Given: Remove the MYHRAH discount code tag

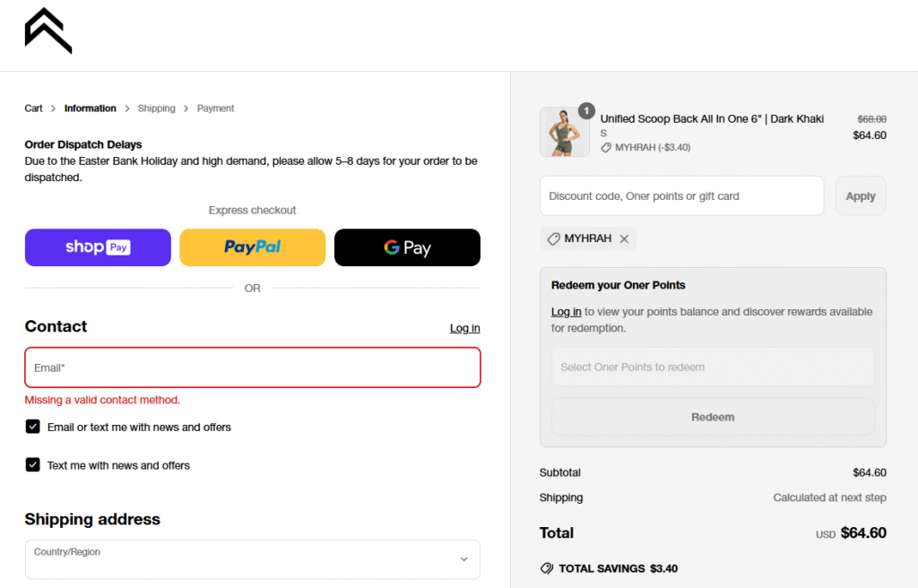Looking at the screenshot, I should [624, 239].
